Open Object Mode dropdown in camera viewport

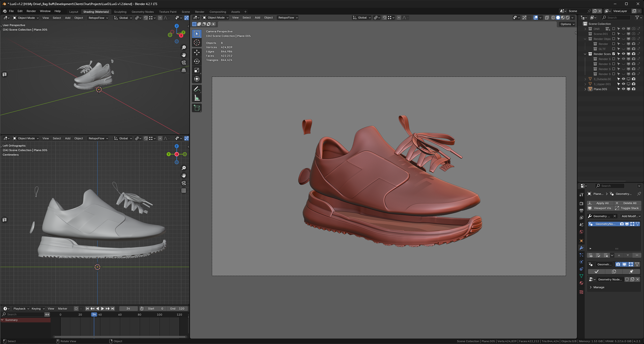point(215,18)
